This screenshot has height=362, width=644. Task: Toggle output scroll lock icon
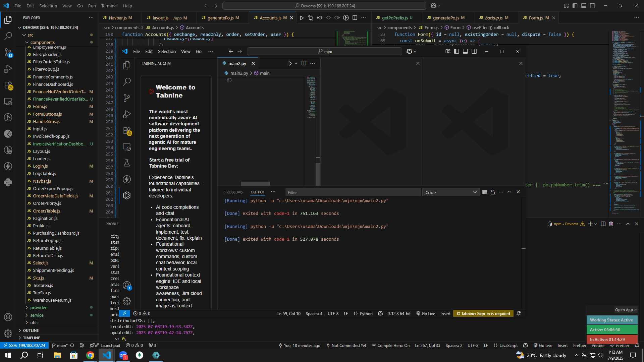(x=493, y=192)
